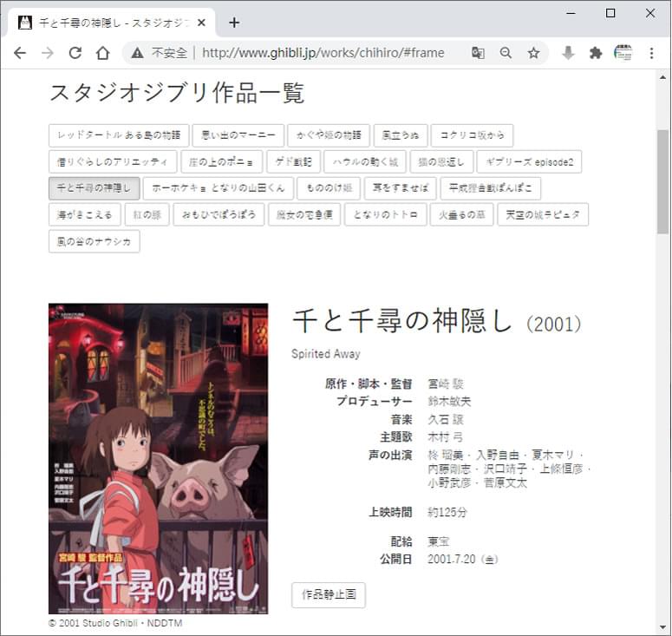The width and height of the screenshot is (672, 636).
Task: Select コクリコ坂から button
Action: [472, 135]
